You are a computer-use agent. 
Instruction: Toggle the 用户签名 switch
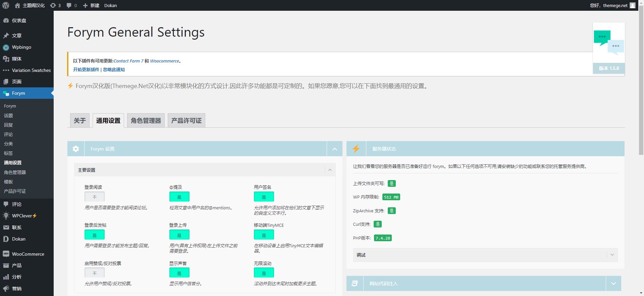[x=264, y=197]
